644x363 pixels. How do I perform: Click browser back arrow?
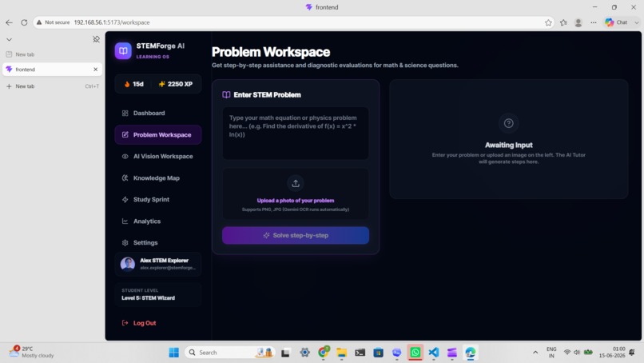[9, 22]
